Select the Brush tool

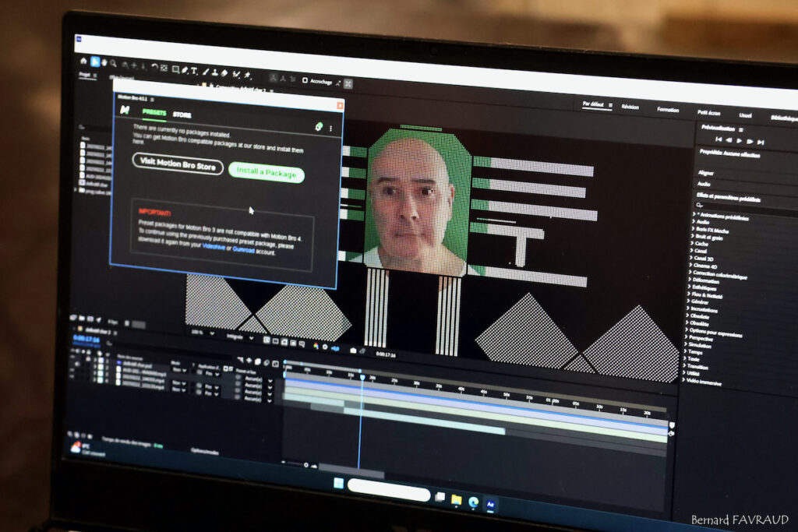pos(206,72)
